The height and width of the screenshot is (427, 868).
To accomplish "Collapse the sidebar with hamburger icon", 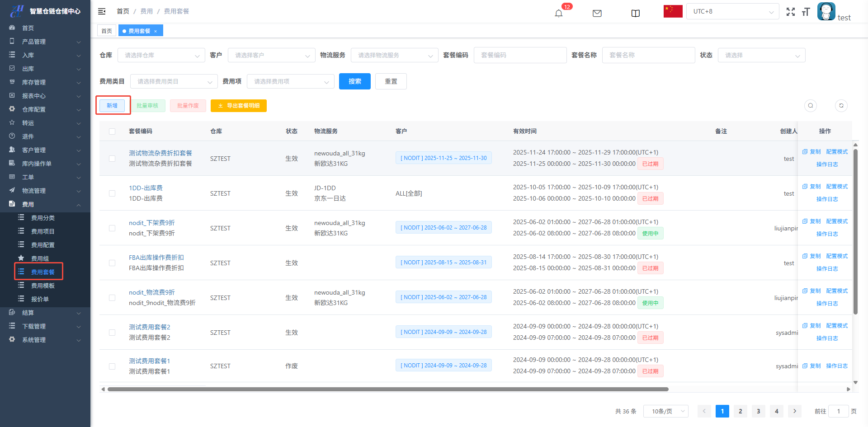I will (x=102, y=11).
